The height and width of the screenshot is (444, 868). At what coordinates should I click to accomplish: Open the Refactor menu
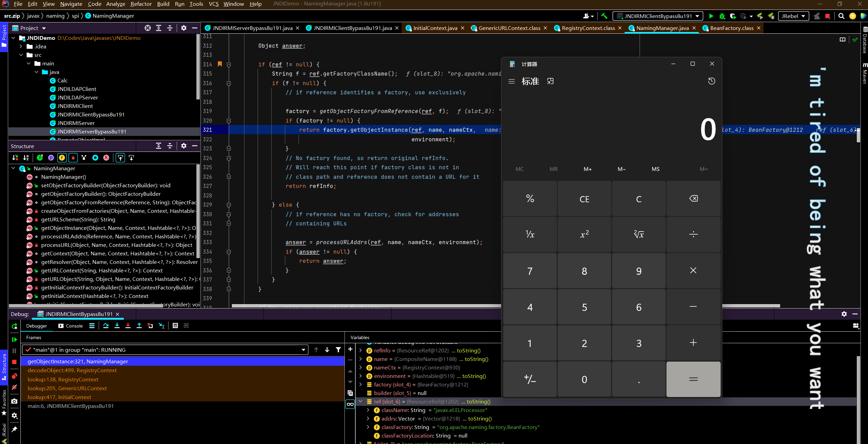[x=141, y=4]
